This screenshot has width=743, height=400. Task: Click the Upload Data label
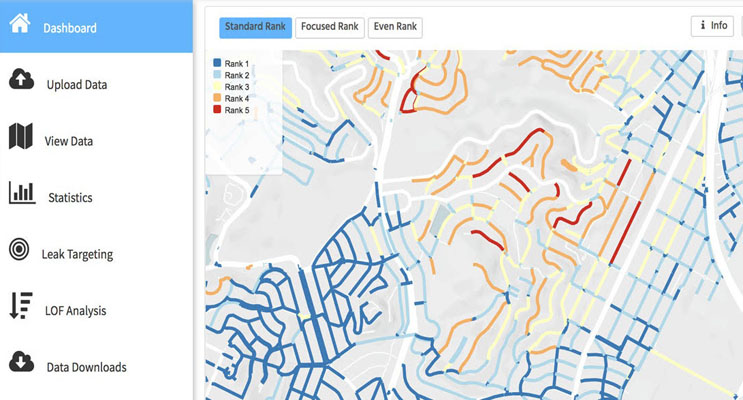77,85
